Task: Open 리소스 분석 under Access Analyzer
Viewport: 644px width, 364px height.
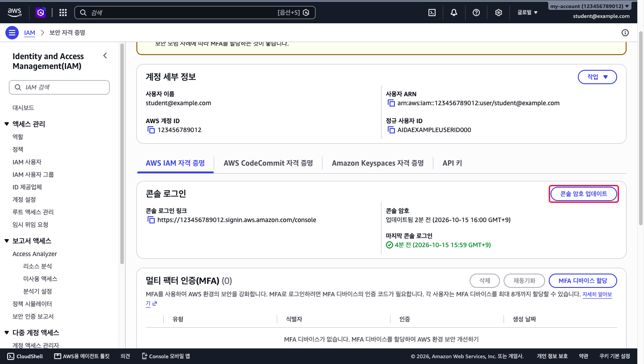Action: coord(38,266)
